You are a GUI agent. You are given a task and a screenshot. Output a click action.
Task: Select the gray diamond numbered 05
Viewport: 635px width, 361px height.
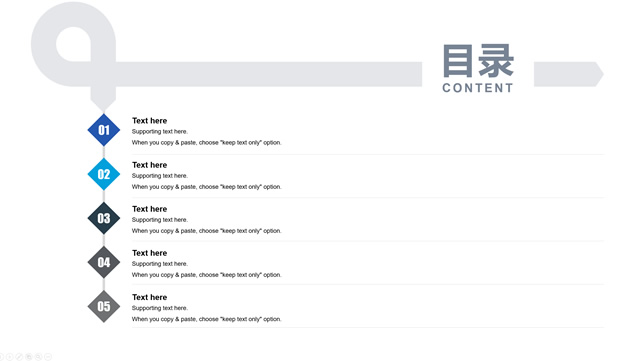[104, 306]
